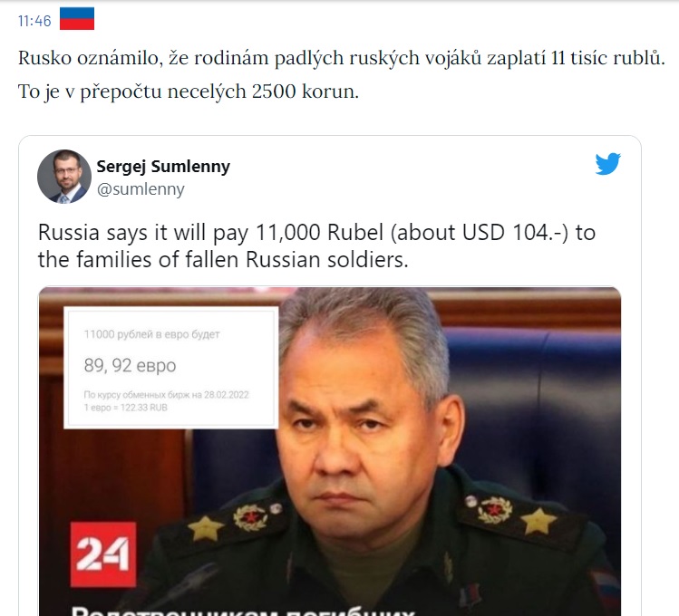
Task: Click the line mentioning 2500 korun
Action: (x=189, y=91)
